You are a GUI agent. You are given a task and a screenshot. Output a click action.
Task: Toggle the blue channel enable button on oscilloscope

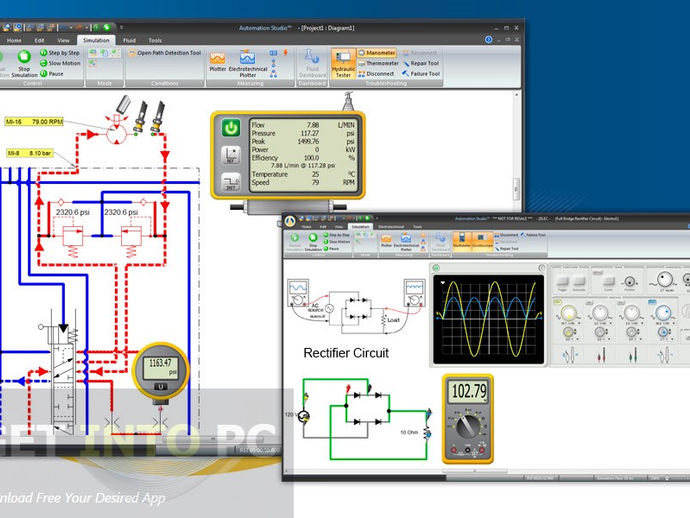(x=653, y=302)
